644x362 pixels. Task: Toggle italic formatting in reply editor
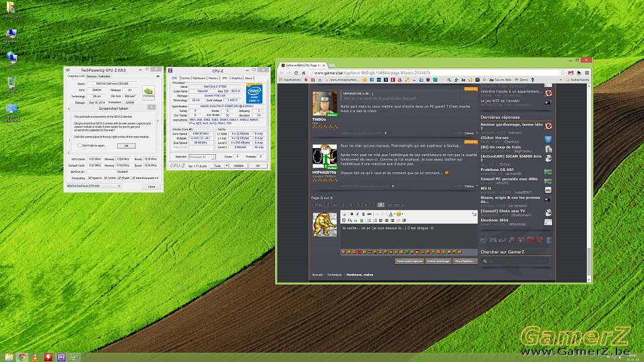358,214
